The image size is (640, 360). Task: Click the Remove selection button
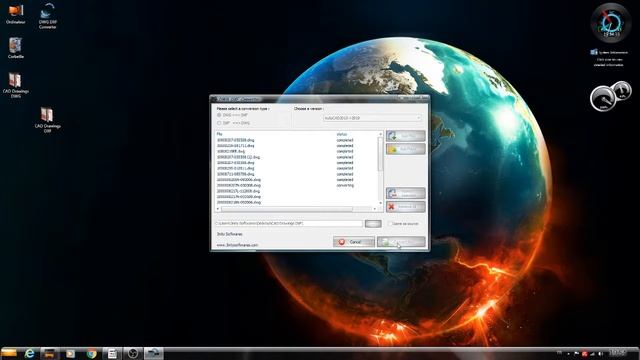point(406,193)
